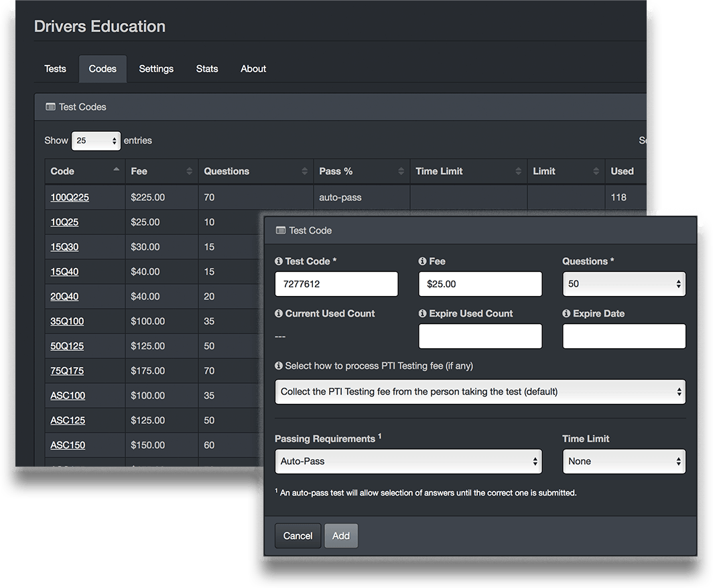Click the Test Codes panel header icon

coord(50,106)
